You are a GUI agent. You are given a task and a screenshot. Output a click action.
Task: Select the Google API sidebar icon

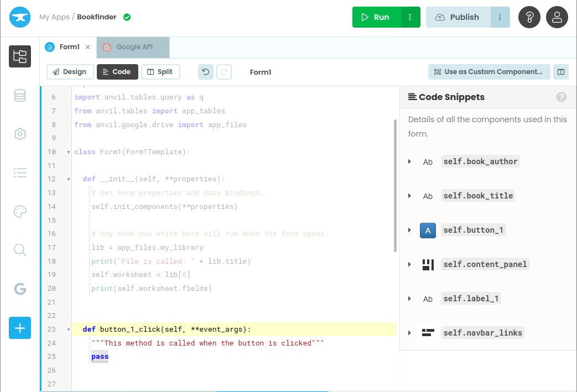[x=20, y=289]
